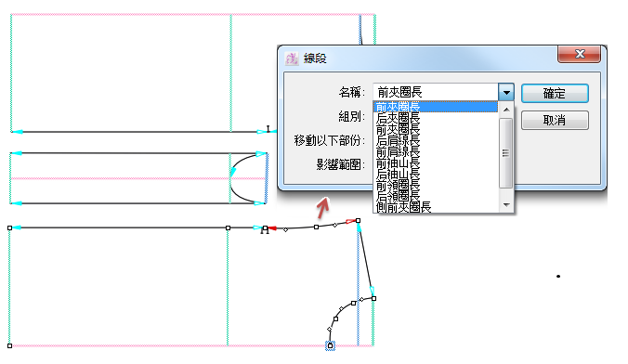Pick 前領圈長 entry
628x364 pixels.
[x=436, y=185]
